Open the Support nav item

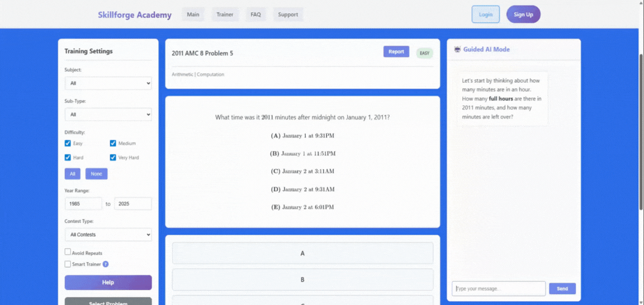[288, 15]
